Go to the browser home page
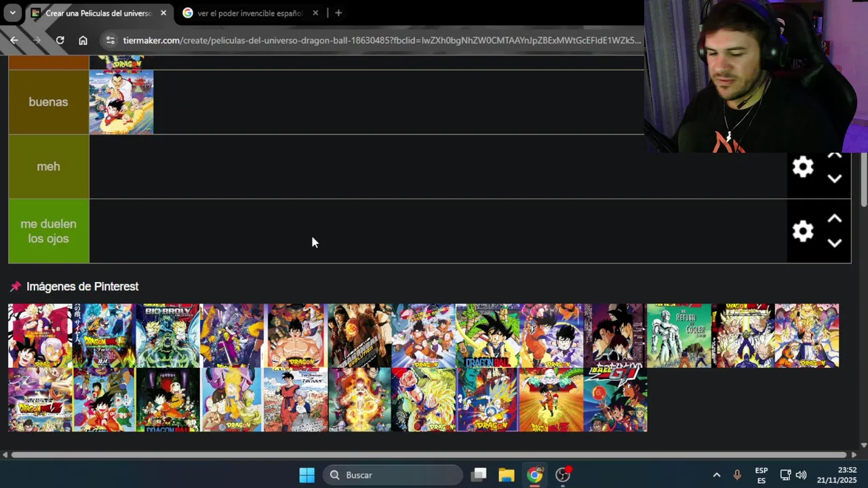Image resolution: width=868 pixels, height=488 pixels. pyautogui.click(x=83, y=41)
